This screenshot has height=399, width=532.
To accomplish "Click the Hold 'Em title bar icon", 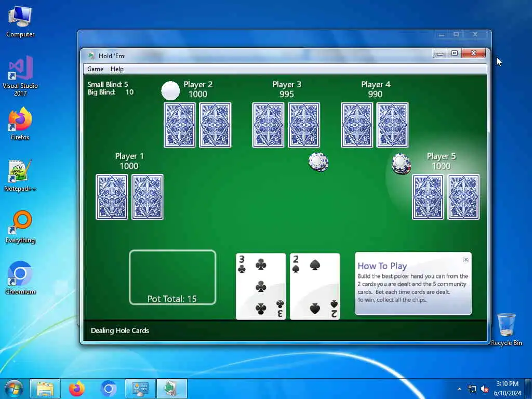I will pyautogui.click(x=91, y=56).
